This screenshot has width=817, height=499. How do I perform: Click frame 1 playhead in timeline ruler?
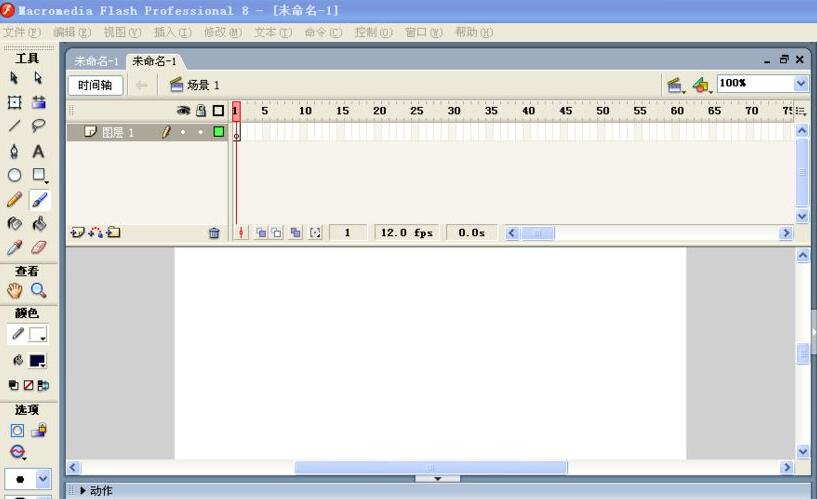coord(236,111)
